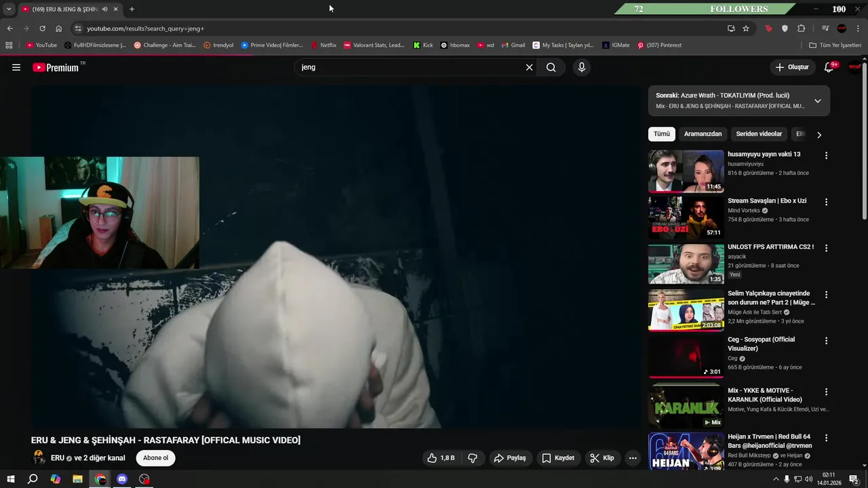
Task: Dislike the video with the thumbs down
Action: click(x=473, y=458)
